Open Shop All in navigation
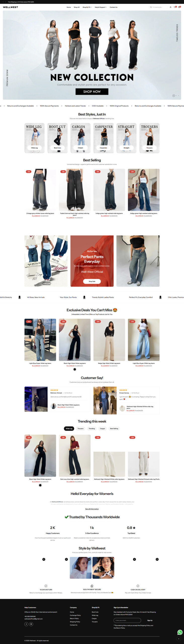Viewport: 184px width, 644px height. (x=77, y=7)
